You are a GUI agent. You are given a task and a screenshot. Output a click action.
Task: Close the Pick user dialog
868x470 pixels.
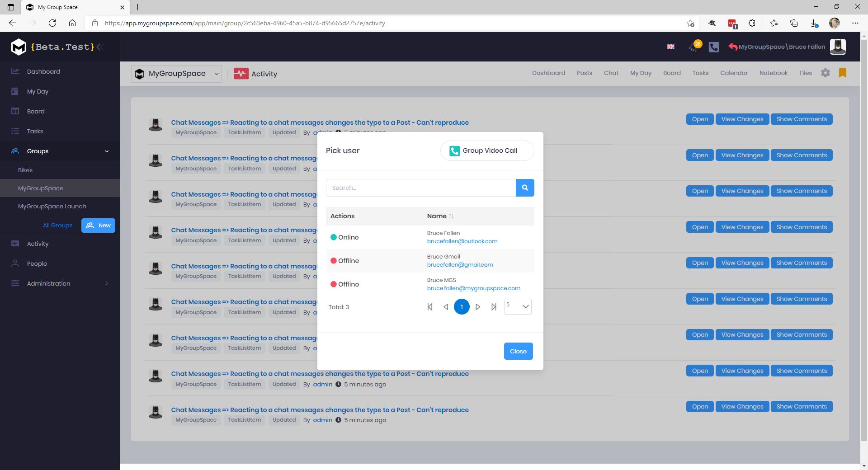518,351
